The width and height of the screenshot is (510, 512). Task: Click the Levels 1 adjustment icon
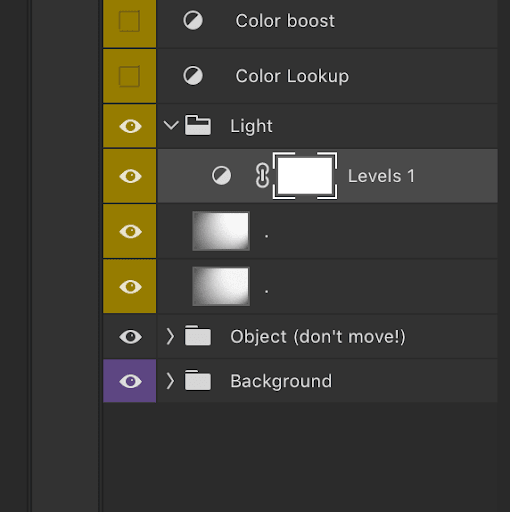pyautogui.click(x=221, y=176)
